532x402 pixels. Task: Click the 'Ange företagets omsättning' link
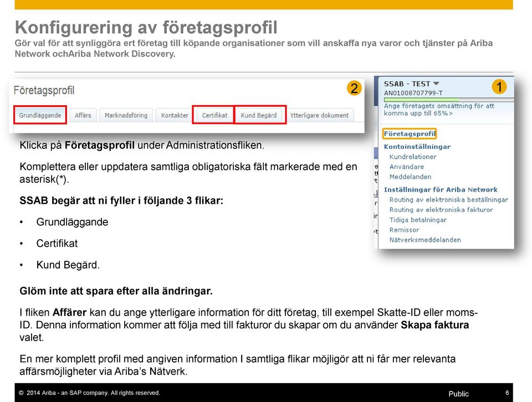click(x=439, y=110)
